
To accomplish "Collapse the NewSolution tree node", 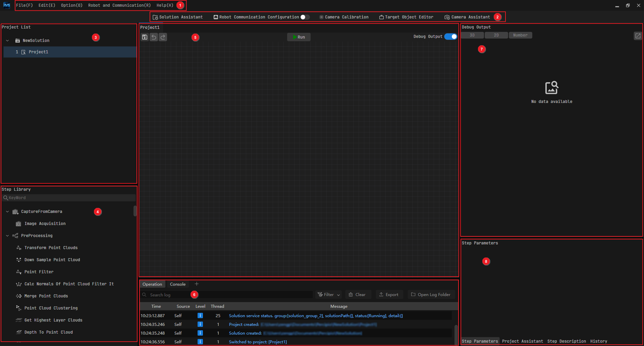I will tap(7, 41).
